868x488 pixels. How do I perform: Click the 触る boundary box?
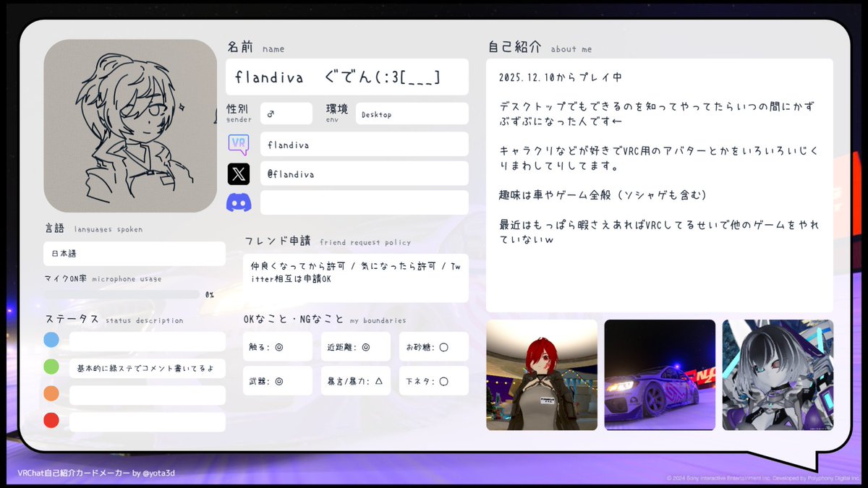[278, 346]
